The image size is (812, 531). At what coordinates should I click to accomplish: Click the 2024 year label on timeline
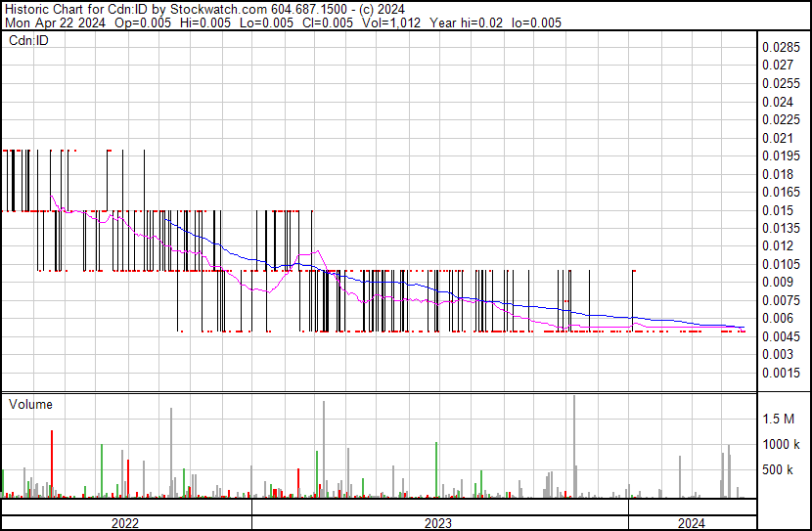(x=692, y=523)
